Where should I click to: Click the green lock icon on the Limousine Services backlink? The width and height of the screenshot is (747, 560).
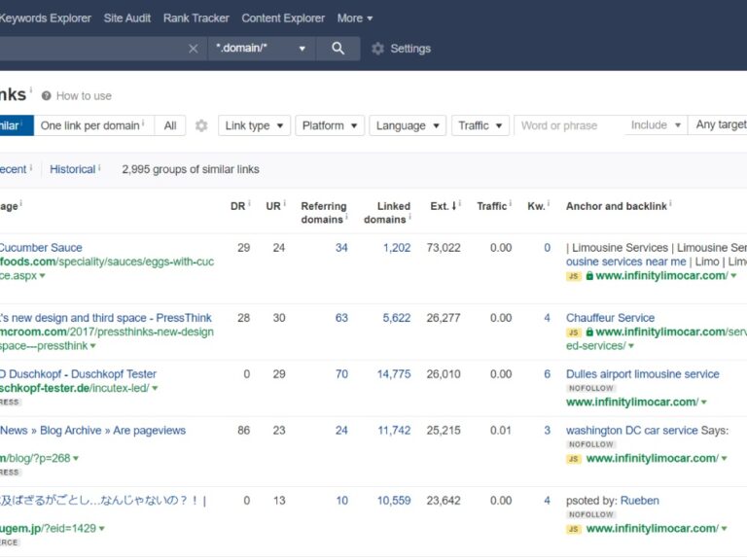click(x=589, y=276)
